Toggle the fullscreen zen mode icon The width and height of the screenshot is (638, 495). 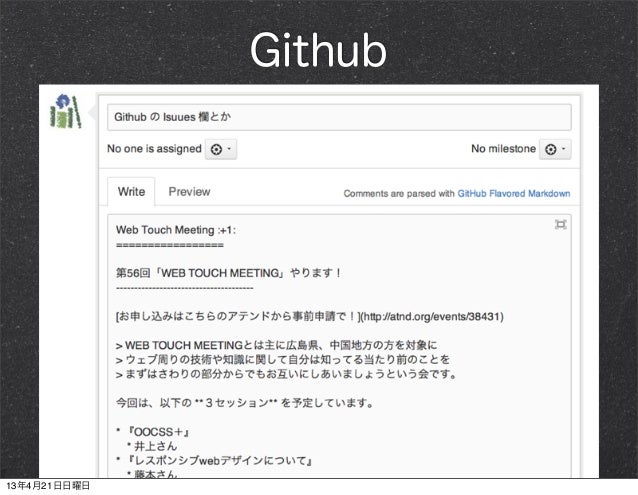pyautogui.click(x=561, y=225)
